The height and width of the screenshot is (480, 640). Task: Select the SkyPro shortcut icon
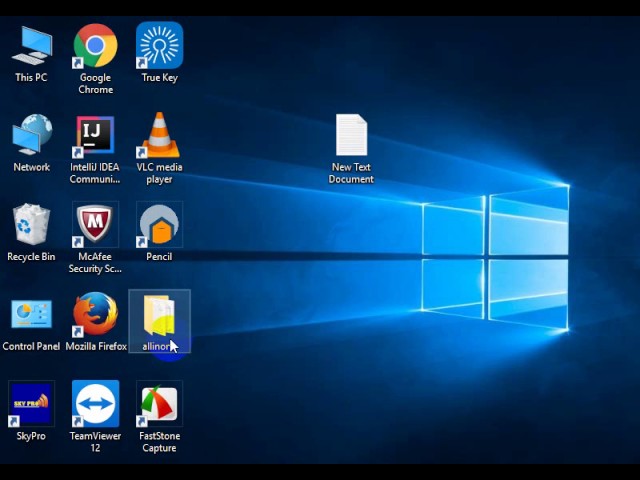pos(31,403)
